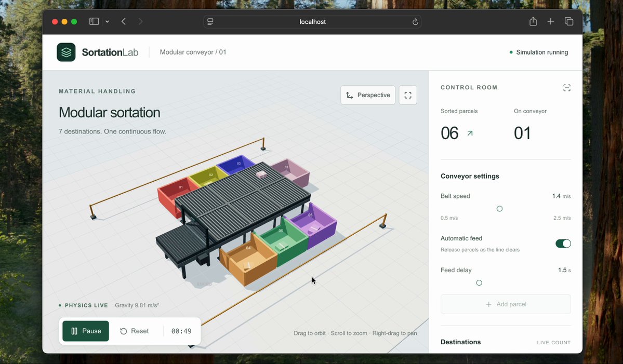Click the Modular sortation title

[109, 112]
